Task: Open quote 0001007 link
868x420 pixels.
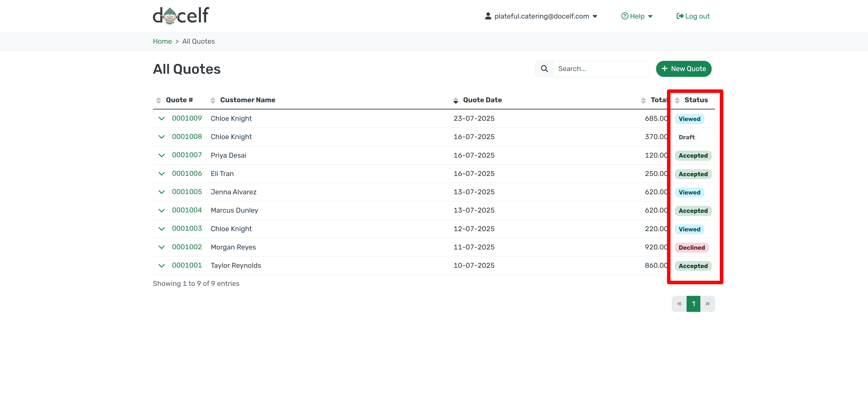Action: click(187, 155)
